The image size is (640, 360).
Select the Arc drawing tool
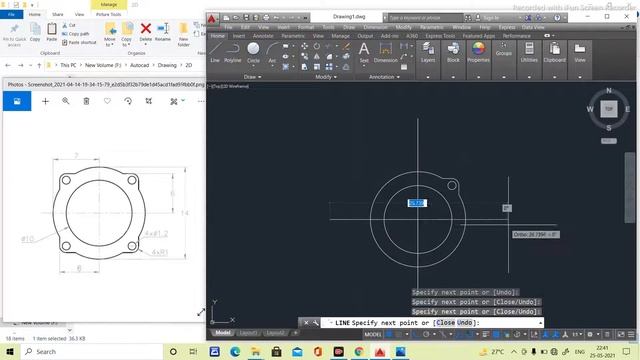272,53
